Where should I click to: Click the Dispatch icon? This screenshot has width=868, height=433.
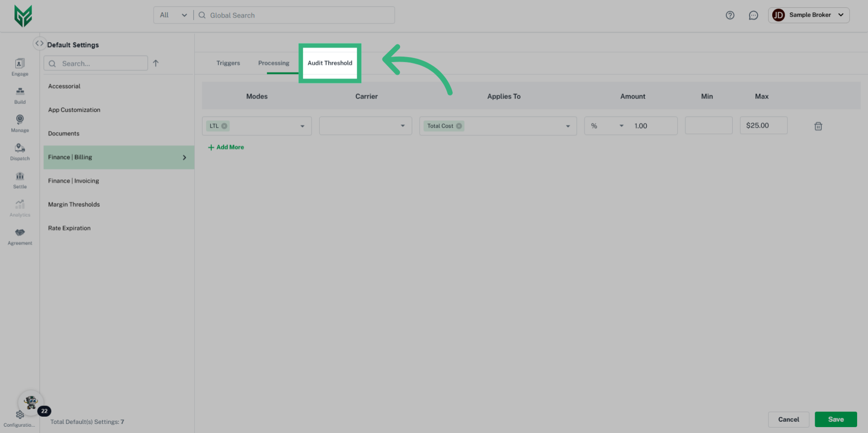click(19, 151)
